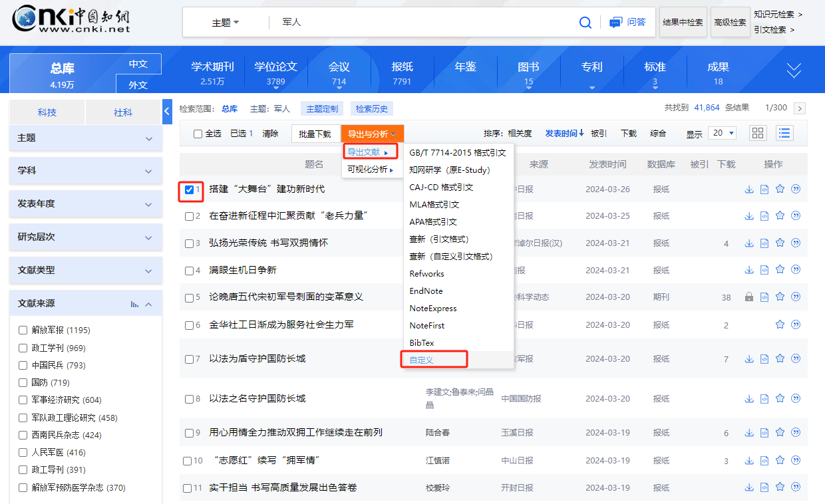This screenshot has height=504, width=825.
Task: Download "志愿红"续写"拥军情" article
Action: (x=749, y=460)
